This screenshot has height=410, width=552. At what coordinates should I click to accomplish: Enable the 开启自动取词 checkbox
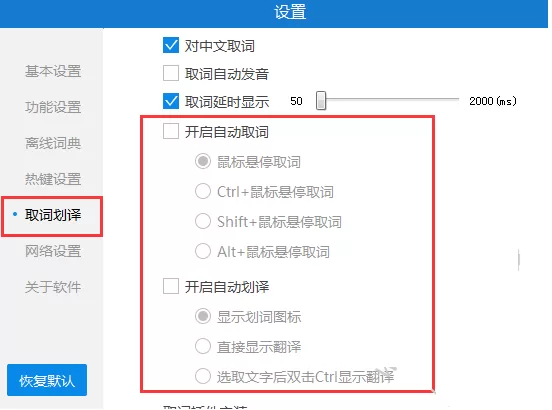171,131
